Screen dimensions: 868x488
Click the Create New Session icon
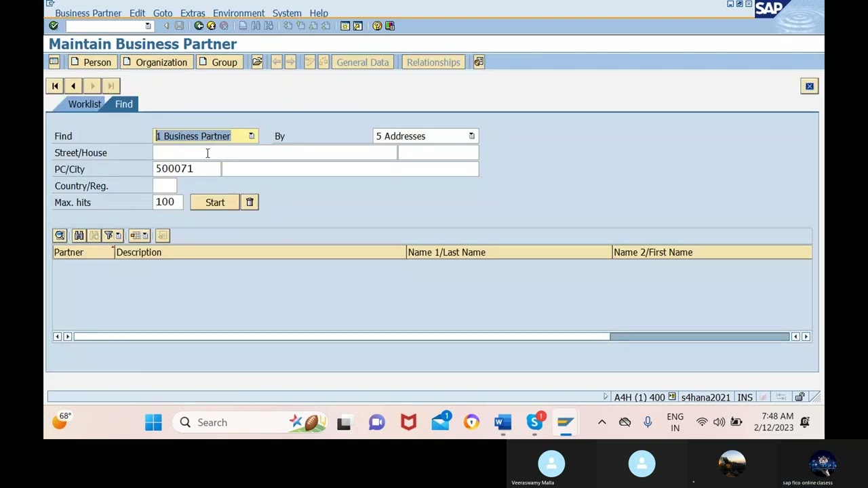click(345, 26)
